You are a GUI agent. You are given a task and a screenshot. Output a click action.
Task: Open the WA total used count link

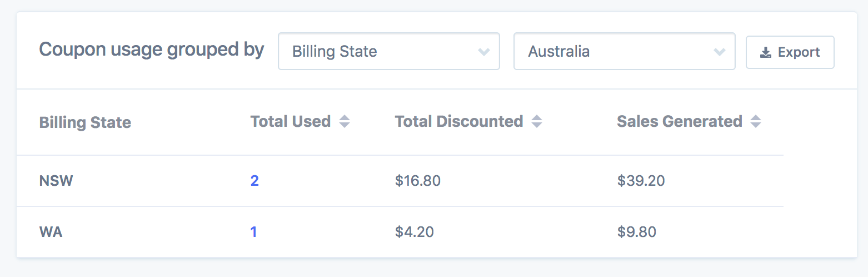point(253,232)
